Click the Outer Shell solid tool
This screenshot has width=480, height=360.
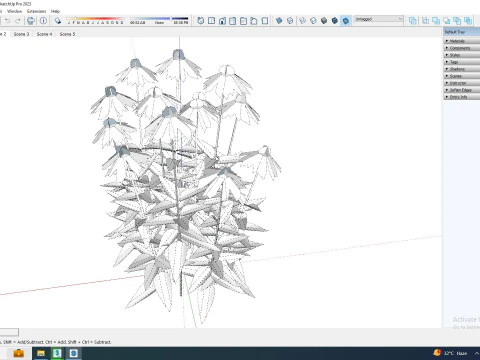click(413, 21)
